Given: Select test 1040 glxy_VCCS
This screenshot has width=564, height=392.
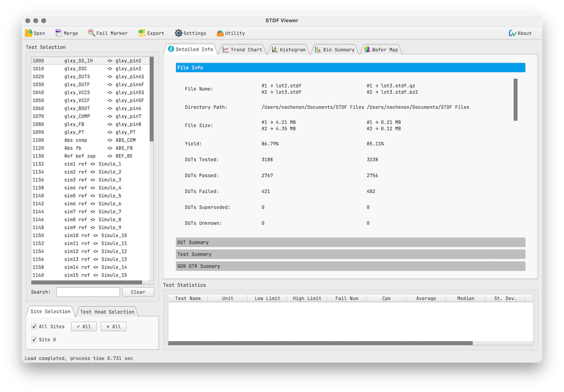Looking at the screenshot, I should point(90,93).
